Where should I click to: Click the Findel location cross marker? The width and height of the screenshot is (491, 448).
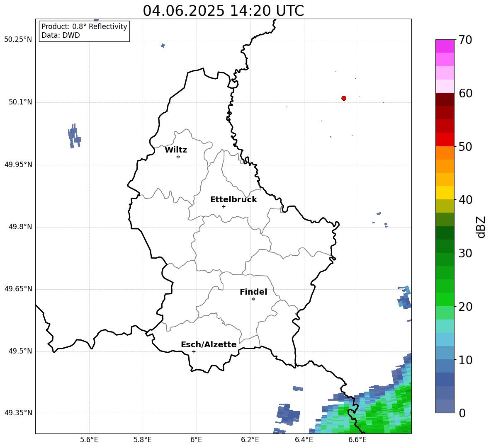pos(253,299)
